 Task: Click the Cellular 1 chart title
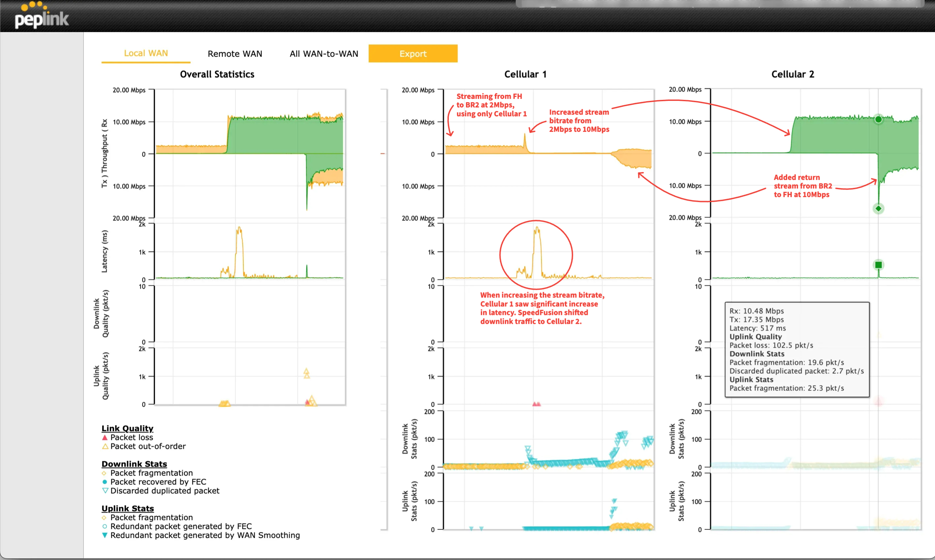525,74
